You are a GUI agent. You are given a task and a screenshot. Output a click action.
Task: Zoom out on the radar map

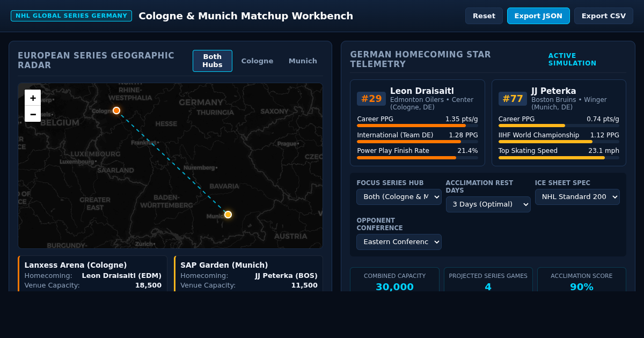[33, 114]
